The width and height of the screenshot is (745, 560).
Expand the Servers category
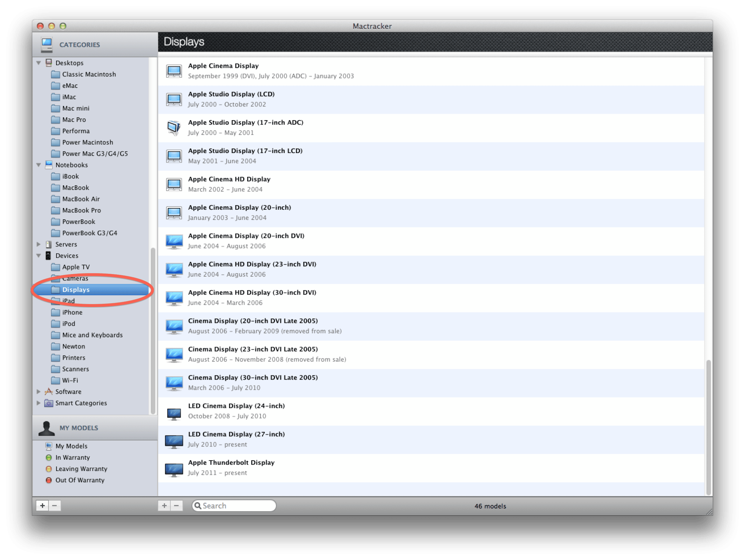click(39, 244)
